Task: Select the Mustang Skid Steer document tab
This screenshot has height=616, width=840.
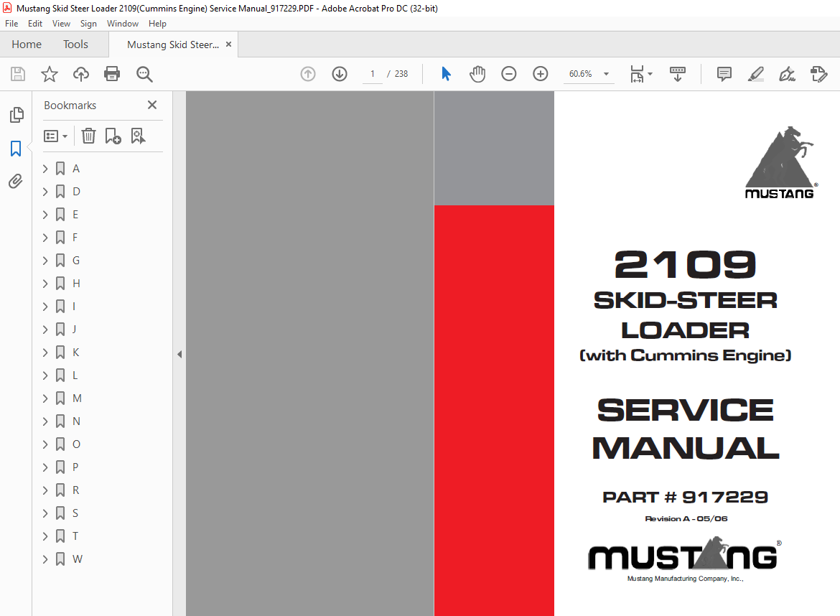Action: click(x=172, y=45)
